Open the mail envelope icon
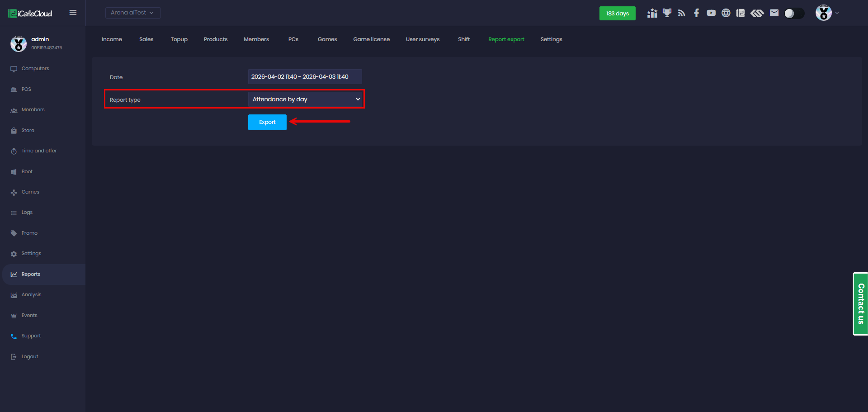Image resolution: width=868 pixels, height=412 pixels. [774, 13]
